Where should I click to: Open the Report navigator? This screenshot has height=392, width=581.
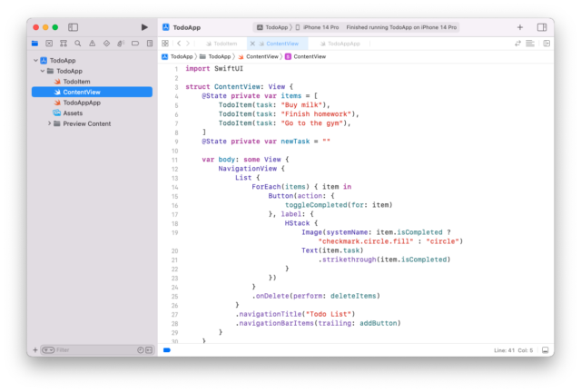pos(150,44)
